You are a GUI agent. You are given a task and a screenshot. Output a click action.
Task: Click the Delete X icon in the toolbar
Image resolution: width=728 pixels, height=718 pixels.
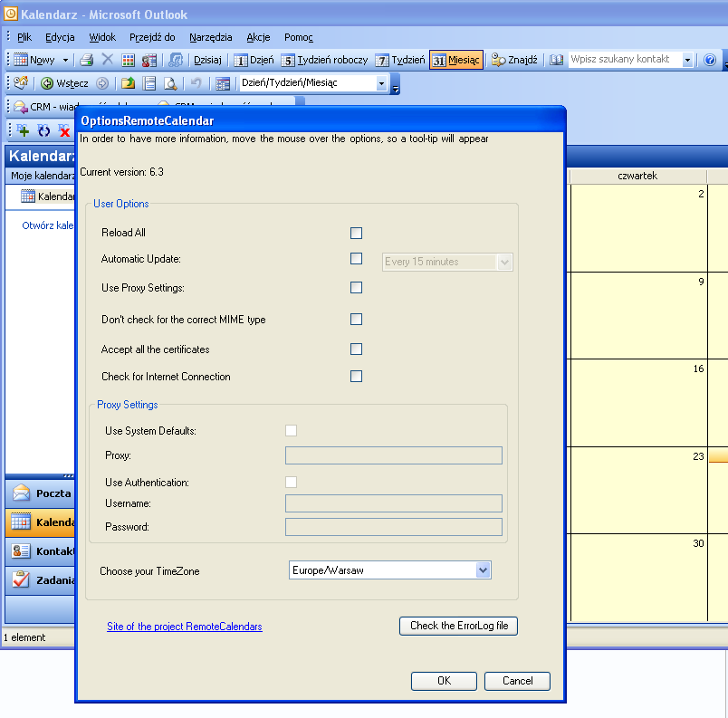point(108,60)
